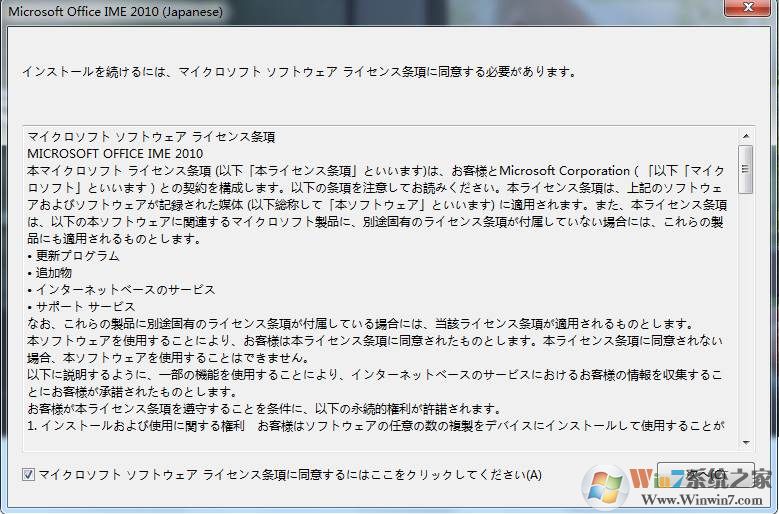
Task: Close the Microsoft Office IME 2010 dialog
Action: (x=748, y=7)
